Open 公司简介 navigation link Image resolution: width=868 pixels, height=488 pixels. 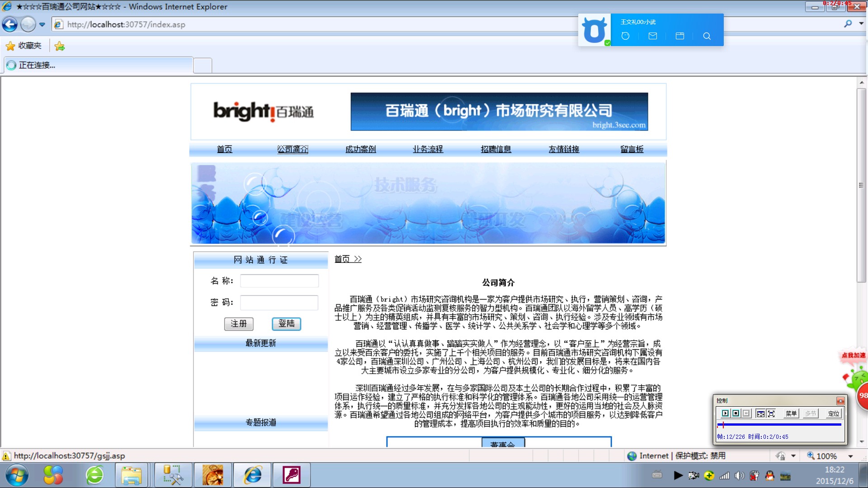coord(292,149)
